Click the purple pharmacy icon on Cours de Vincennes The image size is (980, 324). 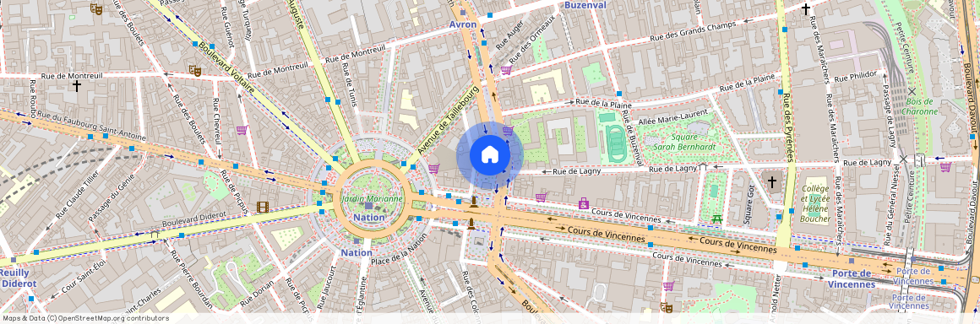(583, 202)
